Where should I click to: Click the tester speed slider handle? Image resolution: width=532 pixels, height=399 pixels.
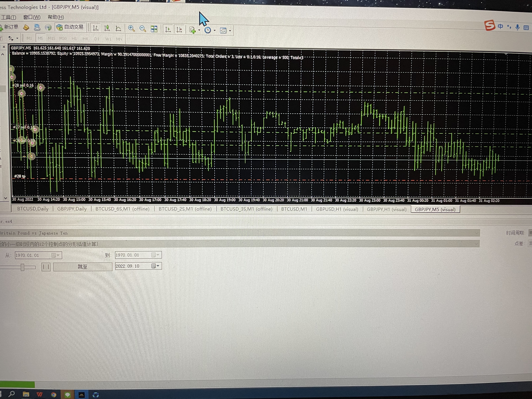[x=23, y=267]
